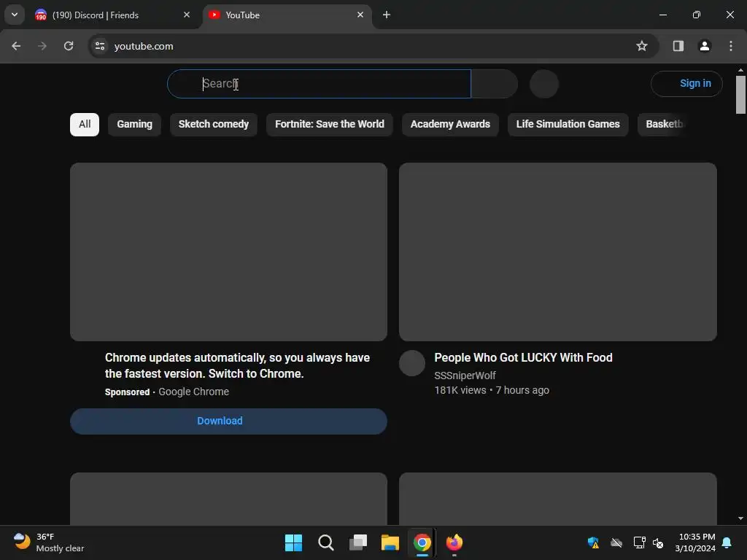This screenshot has width=747, height=560.
Task: Click the Download button
Action: pos(228,421)
